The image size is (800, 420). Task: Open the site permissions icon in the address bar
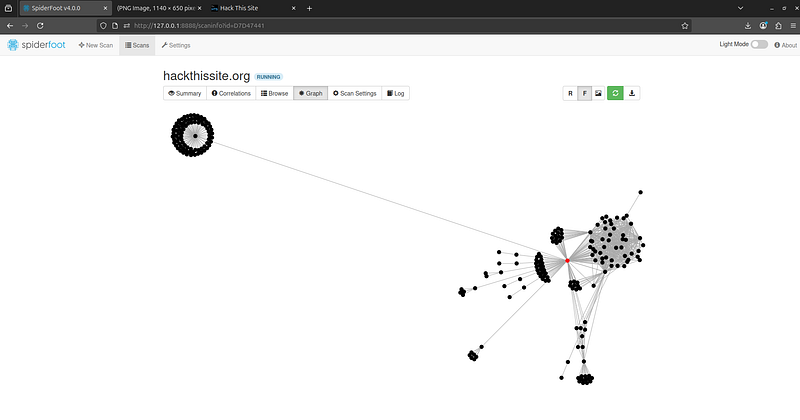pos(127,26)
